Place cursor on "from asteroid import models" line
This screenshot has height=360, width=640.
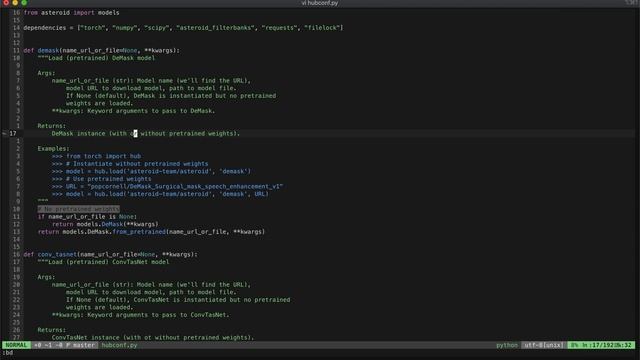[x=71, y=13]
